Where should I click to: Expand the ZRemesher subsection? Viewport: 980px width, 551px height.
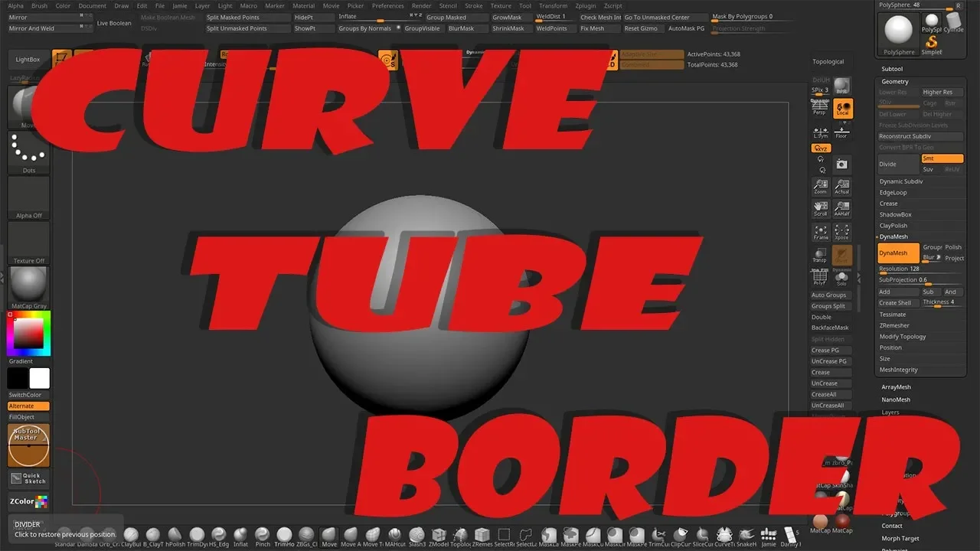click(894, 325)
